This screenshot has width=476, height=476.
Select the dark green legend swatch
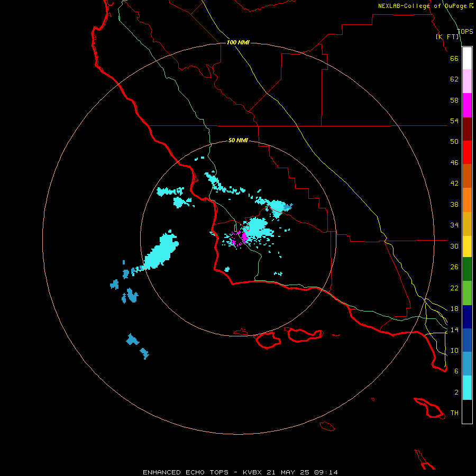point(467,269)
